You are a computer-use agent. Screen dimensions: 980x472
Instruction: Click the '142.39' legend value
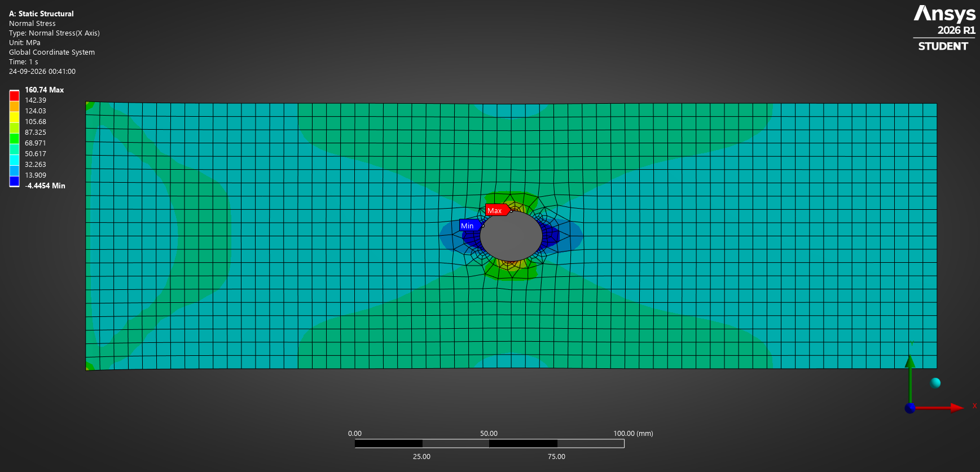(x=36, y=100)
